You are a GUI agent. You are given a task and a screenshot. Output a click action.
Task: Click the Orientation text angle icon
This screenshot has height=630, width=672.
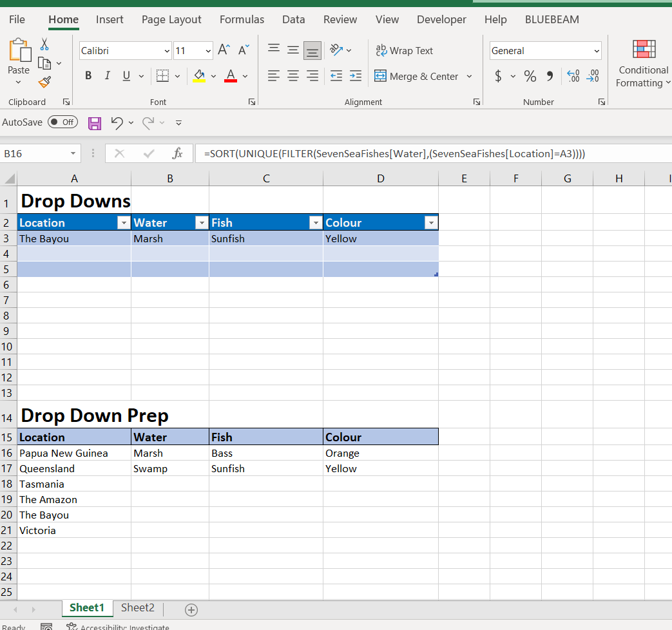coord(336,50)
